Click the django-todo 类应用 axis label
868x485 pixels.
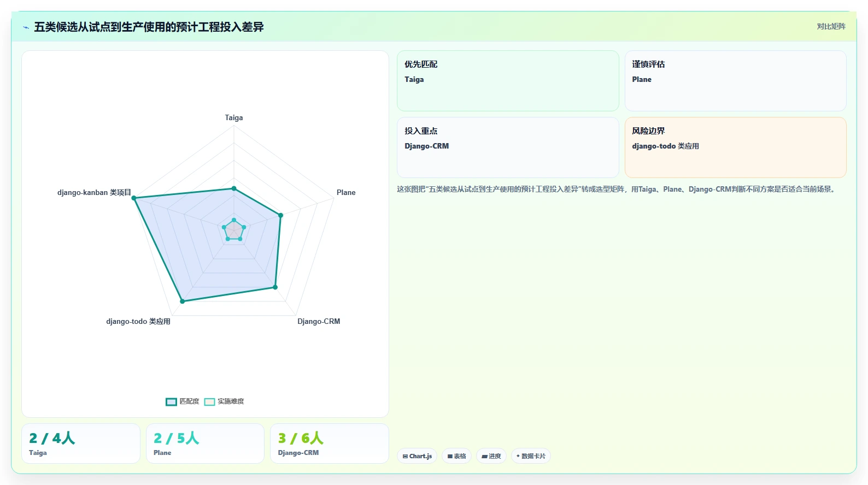(x=138, y=321)
